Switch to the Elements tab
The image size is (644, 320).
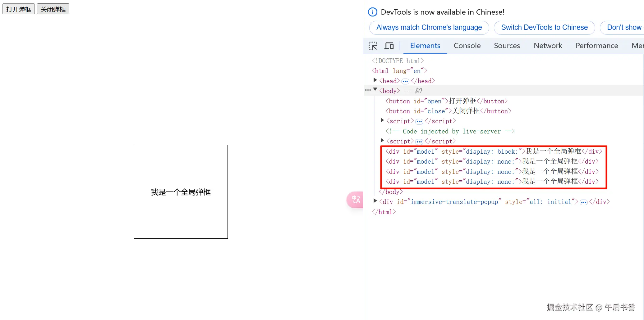tap(425, 46)
